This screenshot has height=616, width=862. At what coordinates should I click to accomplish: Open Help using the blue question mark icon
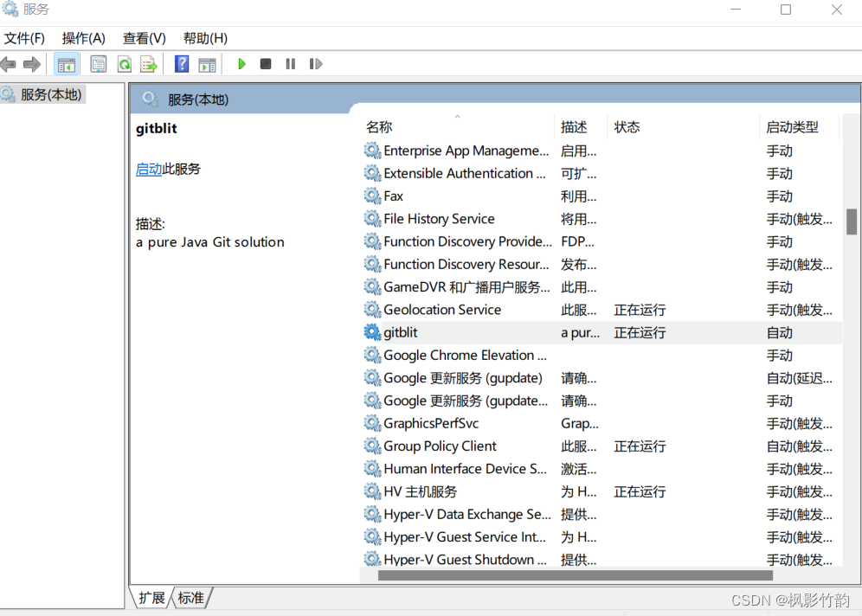pos(181,63)
